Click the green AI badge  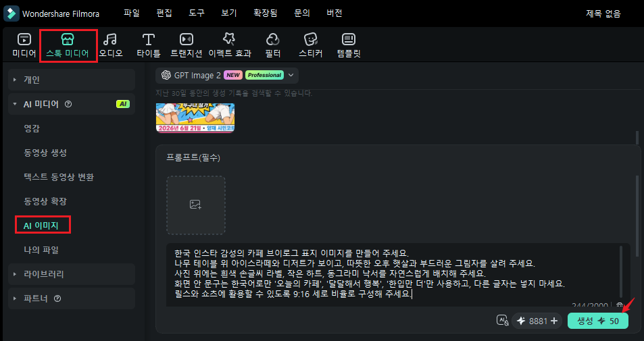pos(123,104)
